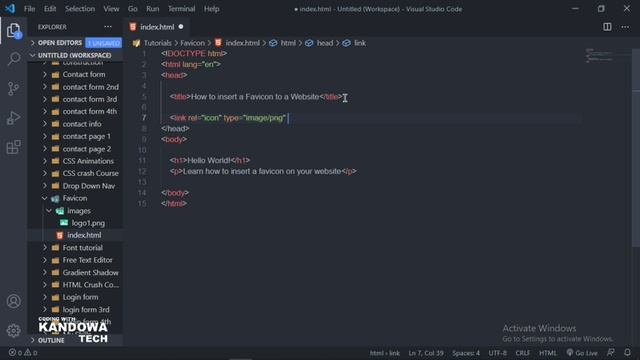Click HTML language mode in status bar
The width and height of the screenshot is (640, 360).
click(548, 353)
